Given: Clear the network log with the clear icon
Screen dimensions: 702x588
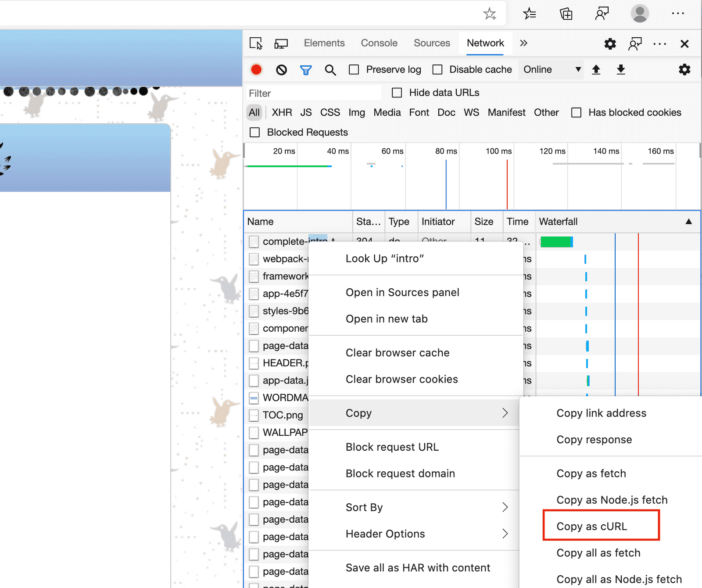Looking at the screenshot, I should [281, 69].
